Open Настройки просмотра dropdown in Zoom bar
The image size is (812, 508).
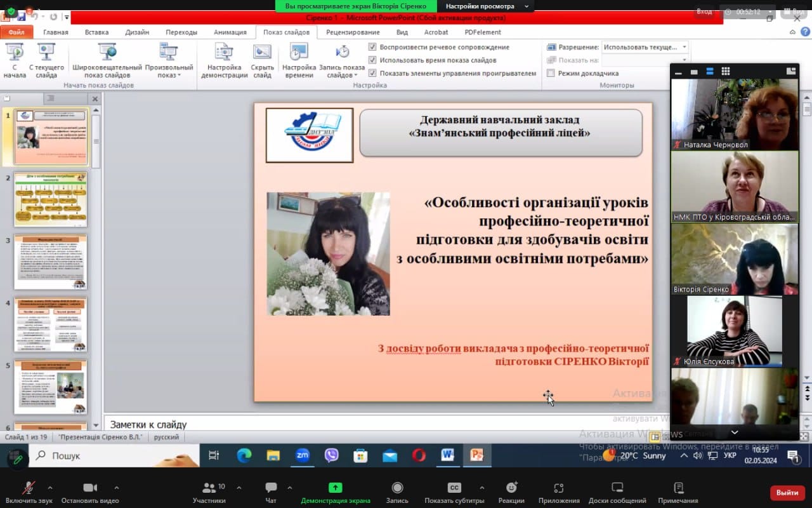pos(485,6)
